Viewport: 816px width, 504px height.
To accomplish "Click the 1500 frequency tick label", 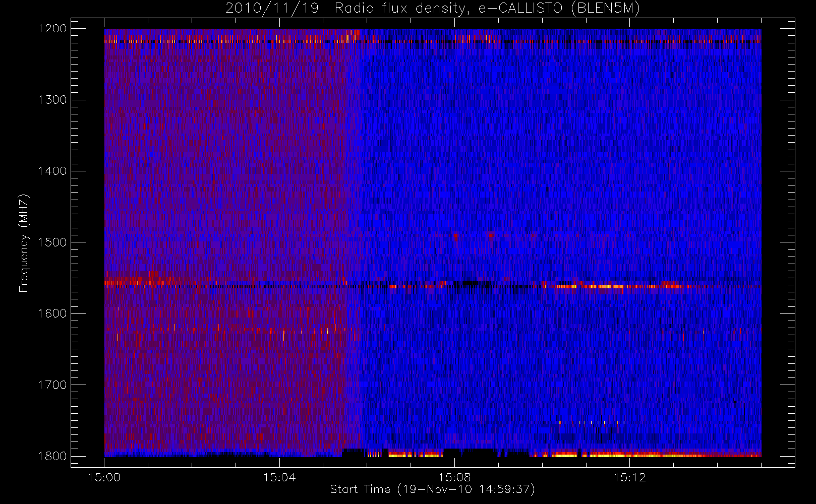I will (x=52, y=242).
